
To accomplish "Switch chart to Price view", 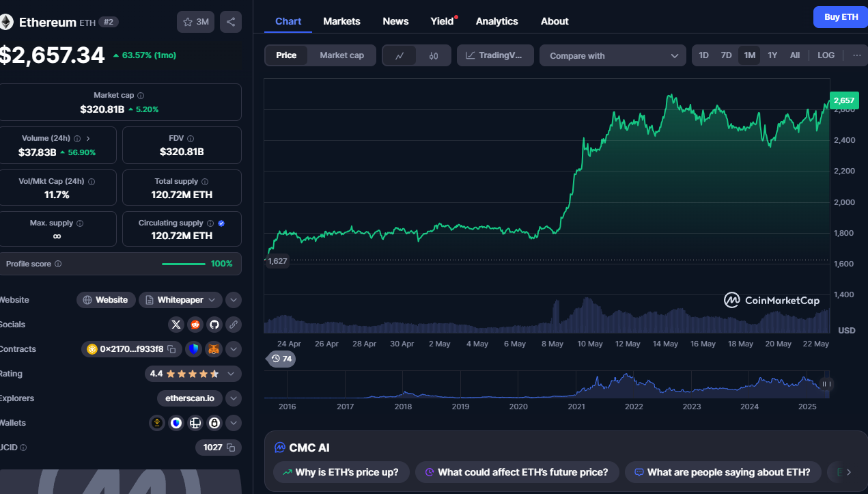I will point(286,55).
